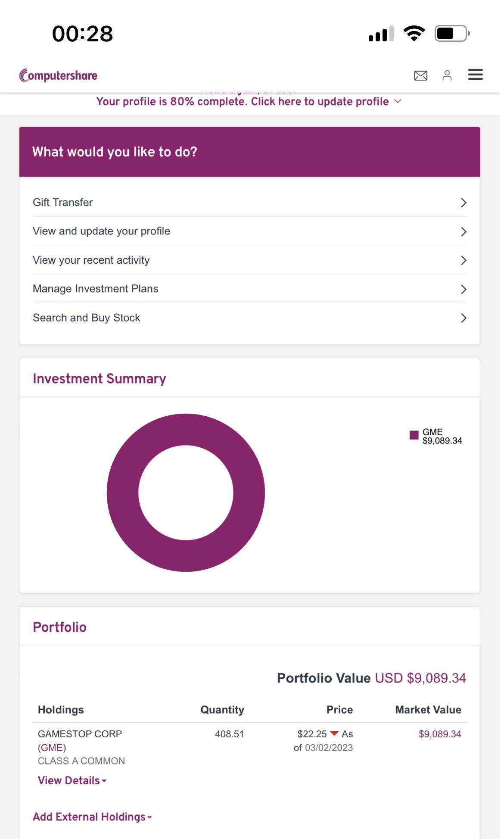Image resolution: width=504 pixels, height=839 pixels.
Task: Tap the Gift Transfer chevron arrow
Action: click(x=464, y=203)
